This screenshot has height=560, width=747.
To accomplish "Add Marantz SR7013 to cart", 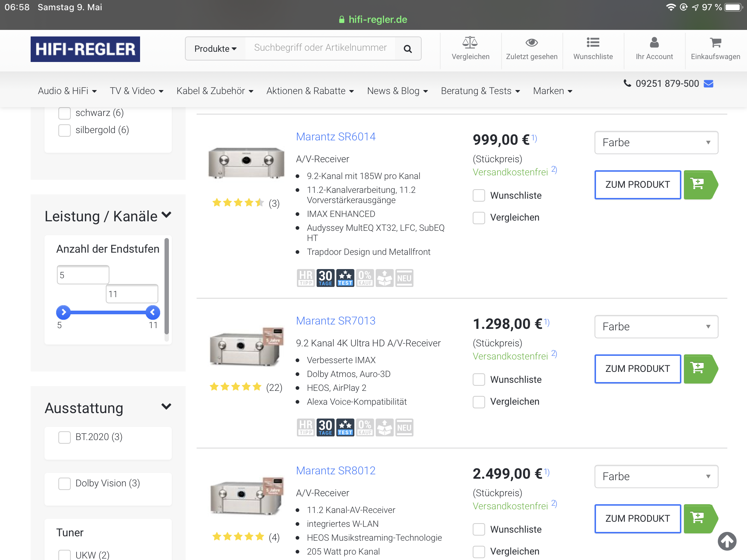I will tap(700, 369).
